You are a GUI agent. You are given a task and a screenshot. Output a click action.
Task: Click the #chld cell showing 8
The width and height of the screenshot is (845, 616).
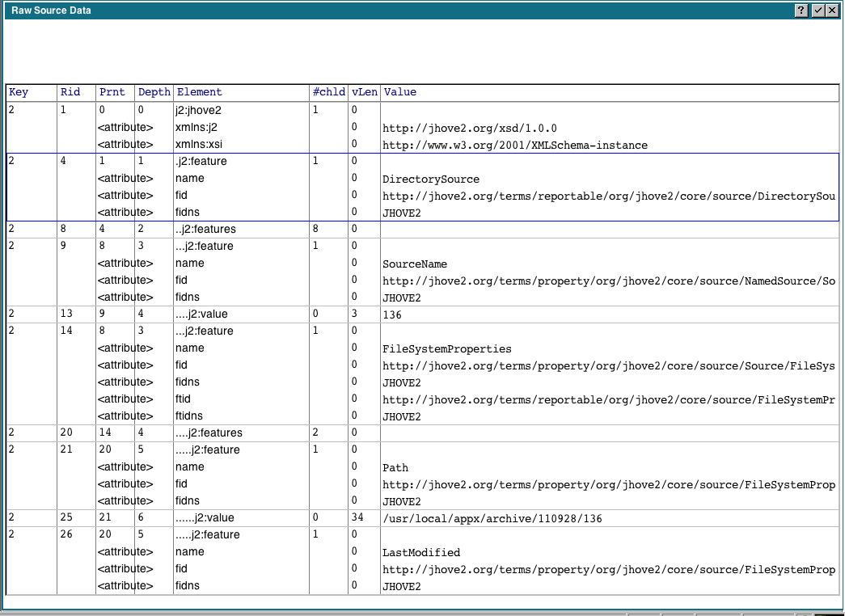[x=315, y=229]
